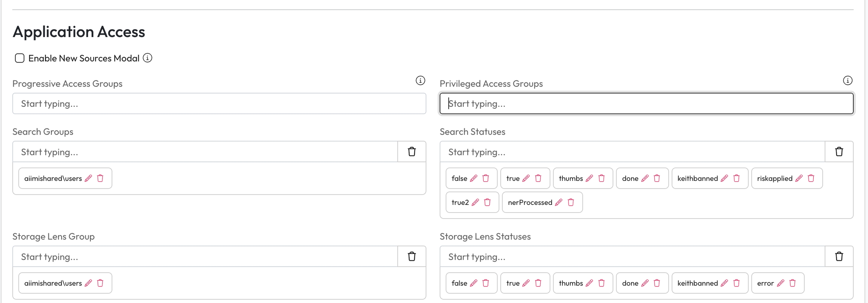Click the Search Statuses typing field

[x=632, y=152]
